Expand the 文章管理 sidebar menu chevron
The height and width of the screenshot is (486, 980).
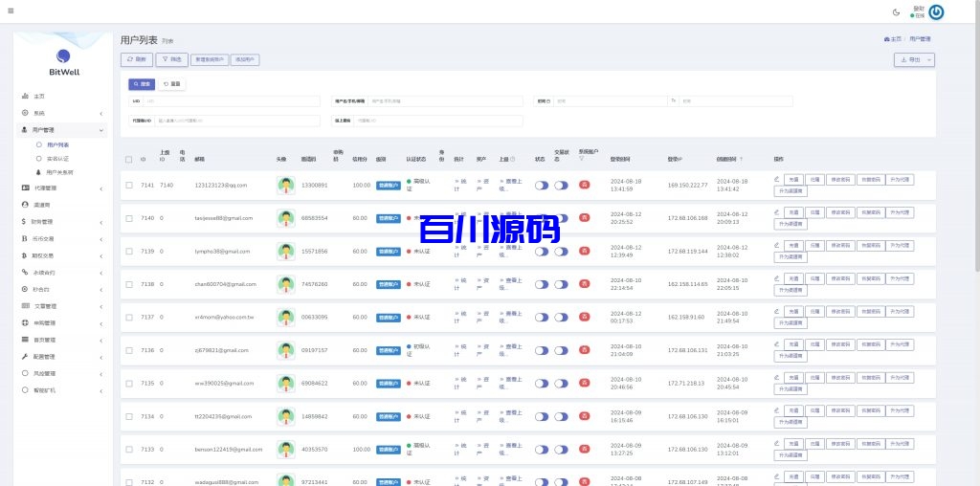click(x=101, y=307)
